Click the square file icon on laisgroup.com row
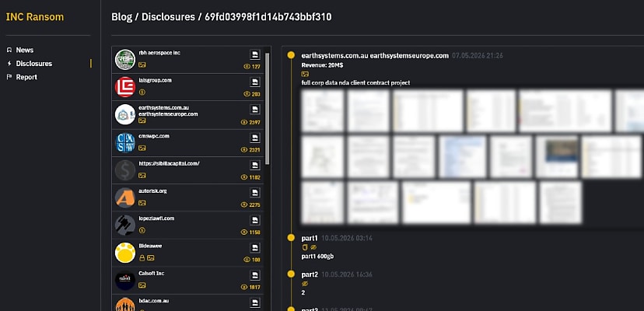 point(254,82)
